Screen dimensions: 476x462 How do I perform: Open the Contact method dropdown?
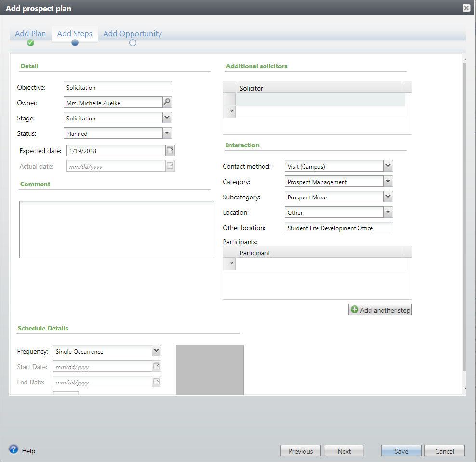click(388, 166)
